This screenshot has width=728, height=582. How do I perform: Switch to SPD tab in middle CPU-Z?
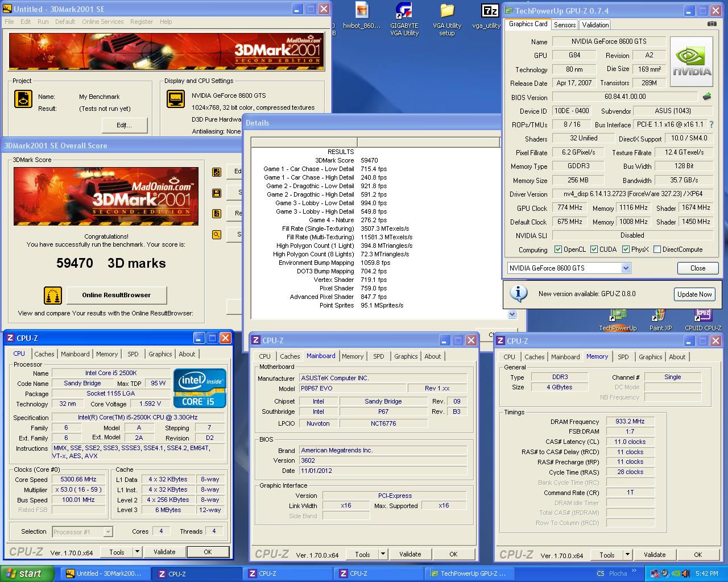tap(379, 356)
